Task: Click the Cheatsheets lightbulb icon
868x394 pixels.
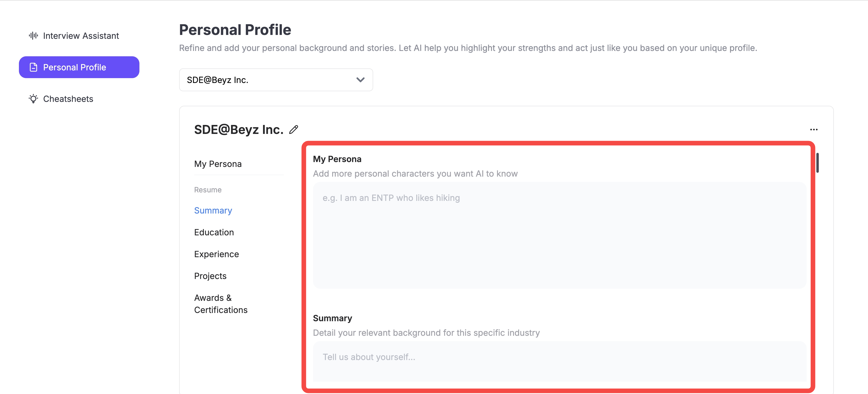Action: pyautogui.click(x=33, y=99)
